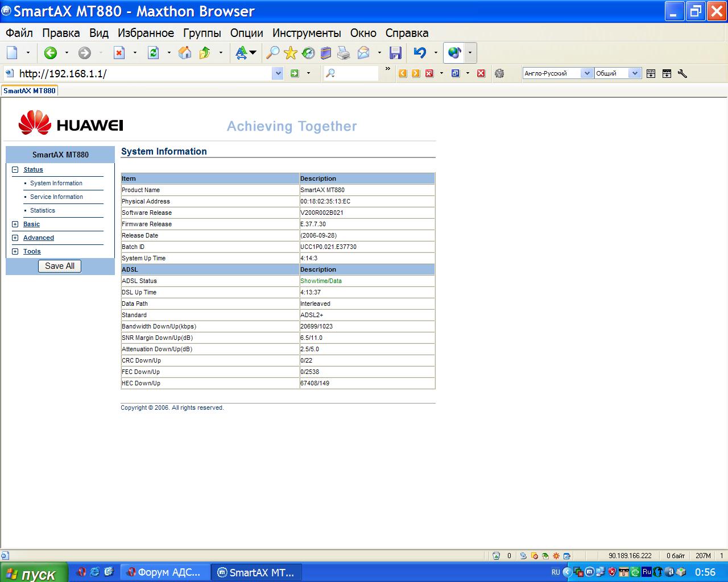Click the toolbar overflow chevron », after search box
This screenshot has width=728, height=582.
[388, 69]
